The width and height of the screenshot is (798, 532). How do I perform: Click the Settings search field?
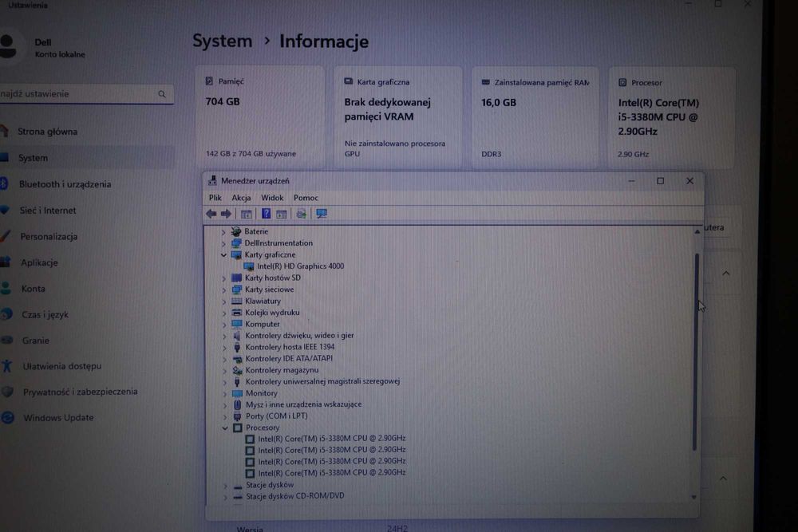pos(86,94)
